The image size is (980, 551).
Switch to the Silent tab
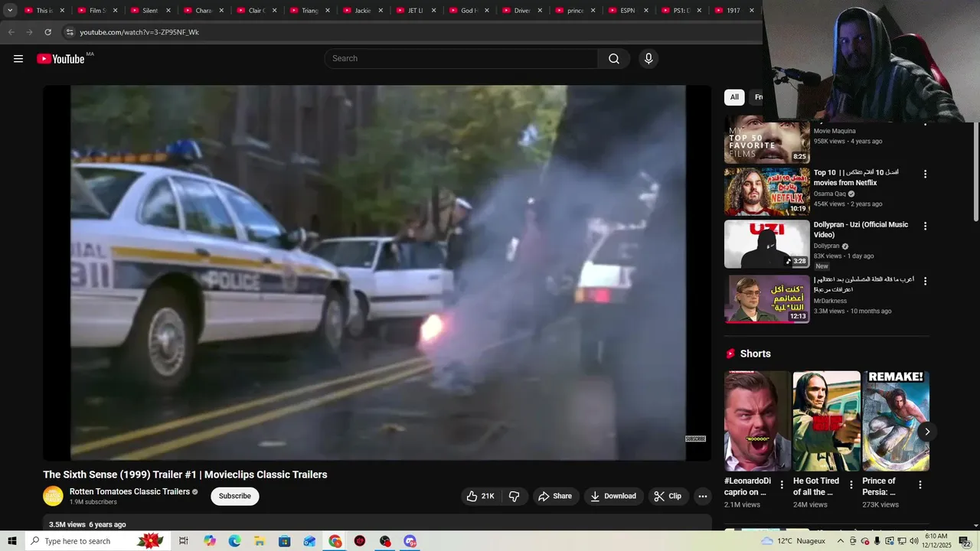(150, 11)
